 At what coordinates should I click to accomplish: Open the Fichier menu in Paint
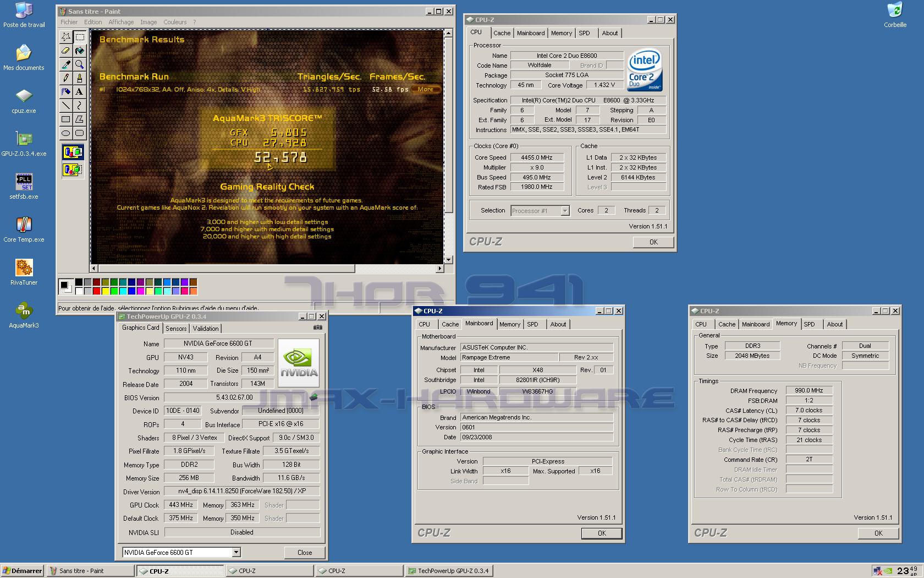69,22
